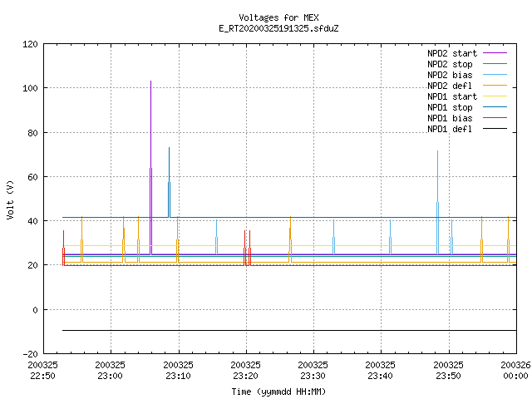The image size is (532, 399).
Task: Click the NPD2 bias legend label
Action: [450, 75]
